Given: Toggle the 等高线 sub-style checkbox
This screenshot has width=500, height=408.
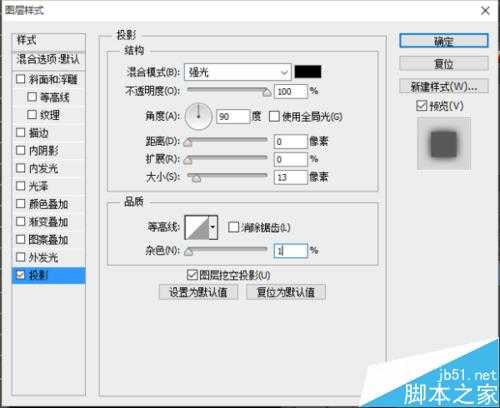Looking at the screenshot, I should (x=32, y=97).
